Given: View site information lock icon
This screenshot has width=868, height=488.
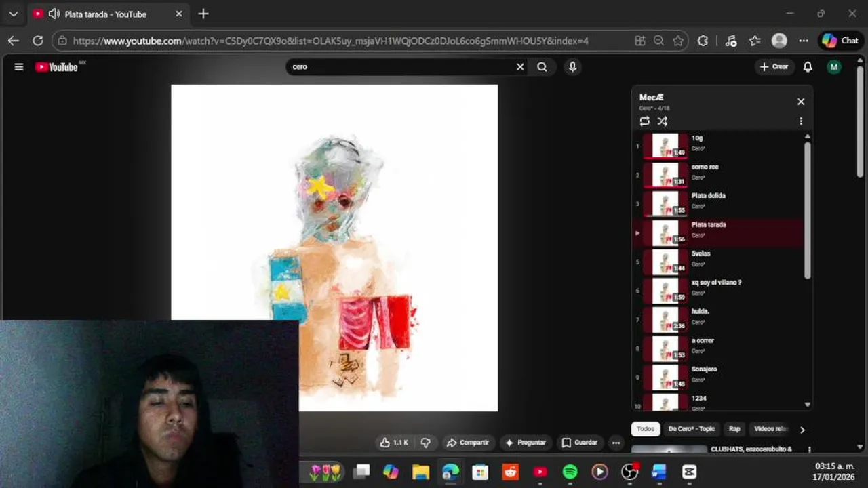Looking at the screenshot, I should point(62,41).
